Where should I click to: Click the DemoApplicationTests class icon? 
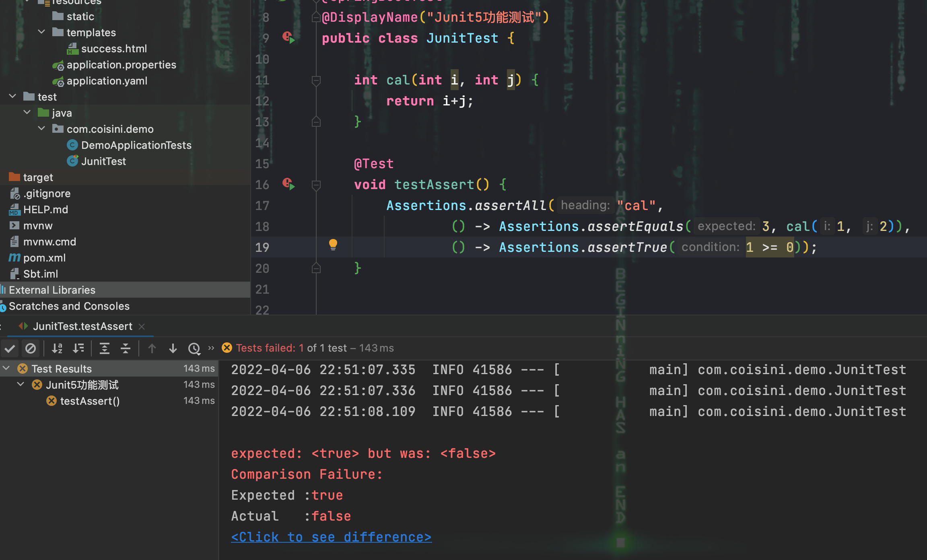coord(72,145)
